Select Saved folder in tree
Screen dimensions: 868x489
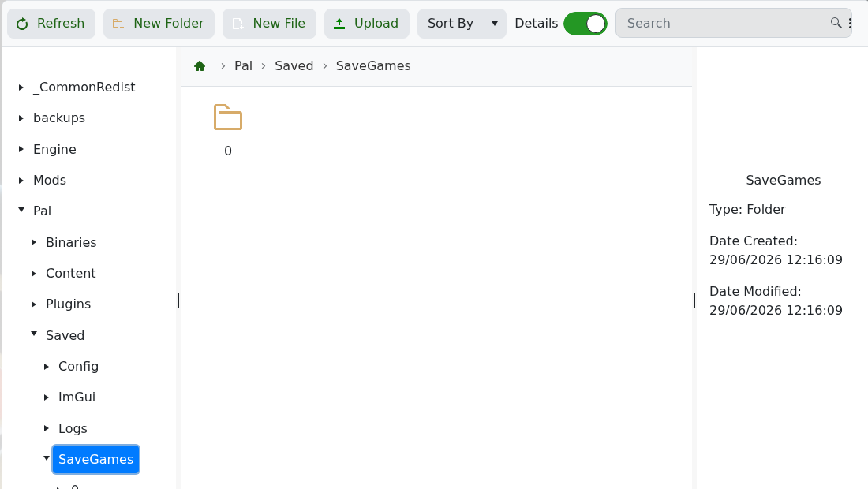65,335
